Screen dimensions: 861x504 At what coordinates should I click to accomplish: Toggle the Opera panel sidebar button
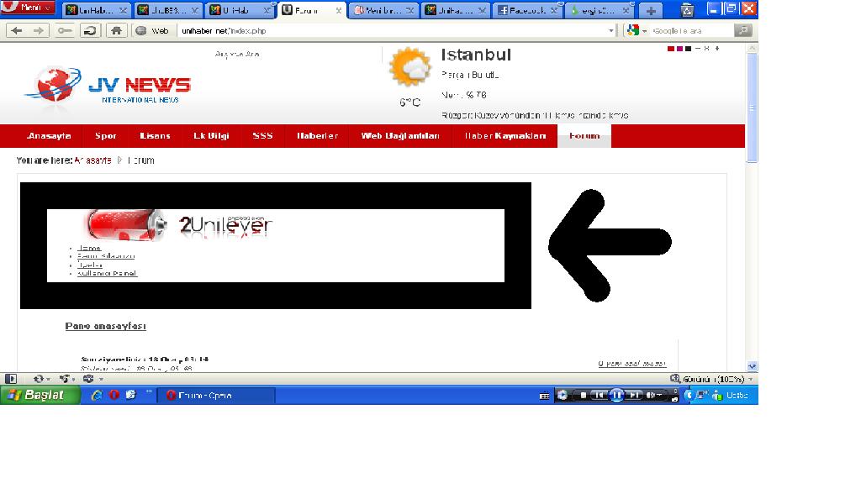pyautogui.click(x=10, y=379)
